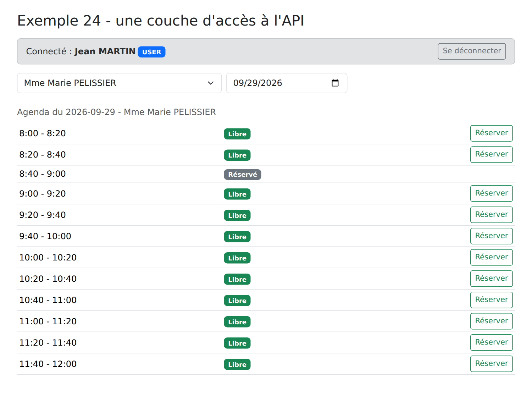
Task: Click the 09/29/2026 date field
Action: point(287,83)
